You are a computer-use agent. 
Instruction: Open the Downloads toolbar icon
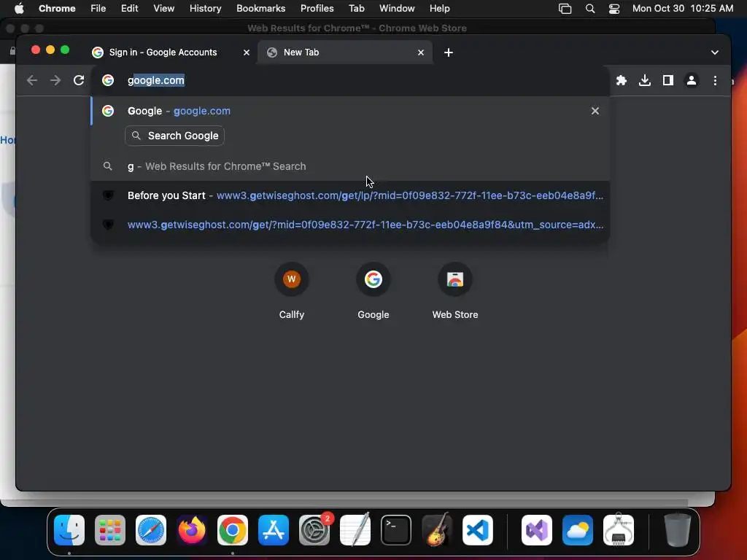click(x=645, y=80)
